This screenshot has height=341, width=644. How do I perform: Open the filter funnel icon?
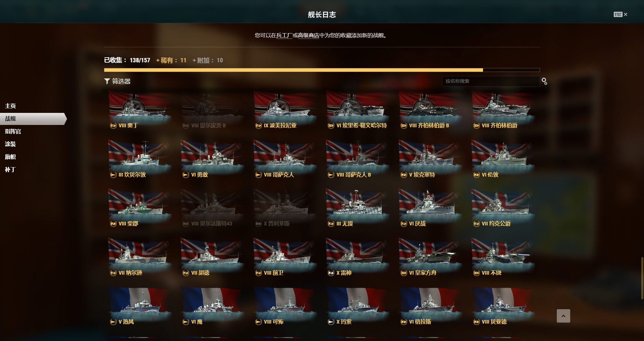point(107,81)
